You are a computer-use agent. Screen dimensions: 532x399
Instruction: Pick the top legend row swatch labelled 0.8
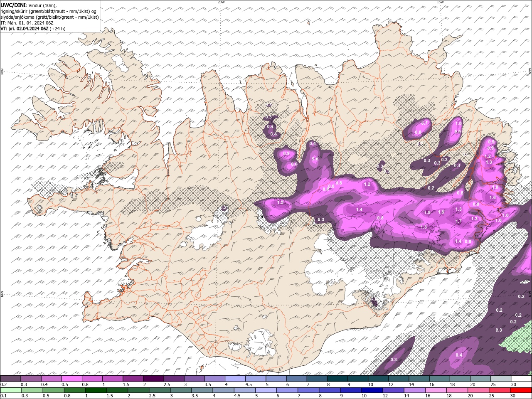(x=92, y=379)
